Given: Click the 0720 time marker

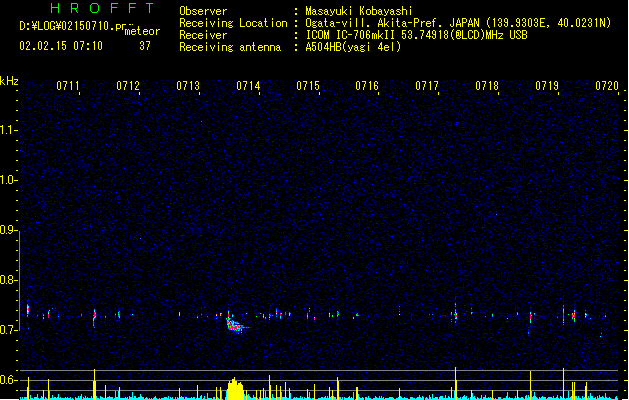Looking at the screenshot, I should [607, 86].
